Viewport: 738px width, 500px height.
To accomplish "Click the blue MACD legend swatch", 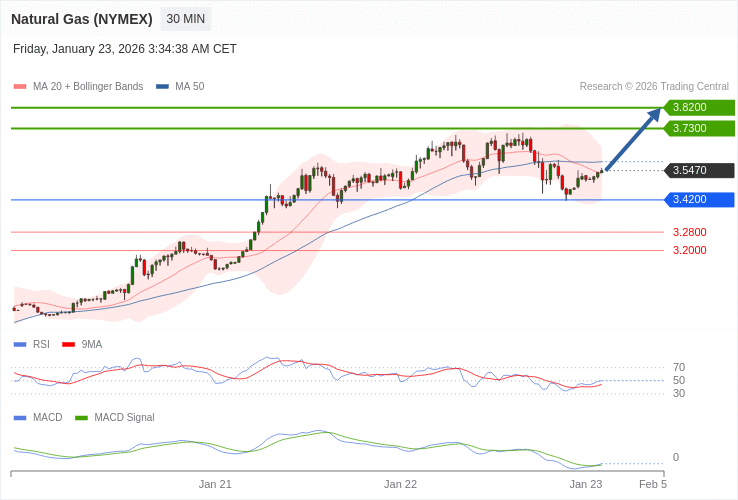I will click(x=20, y=418).
